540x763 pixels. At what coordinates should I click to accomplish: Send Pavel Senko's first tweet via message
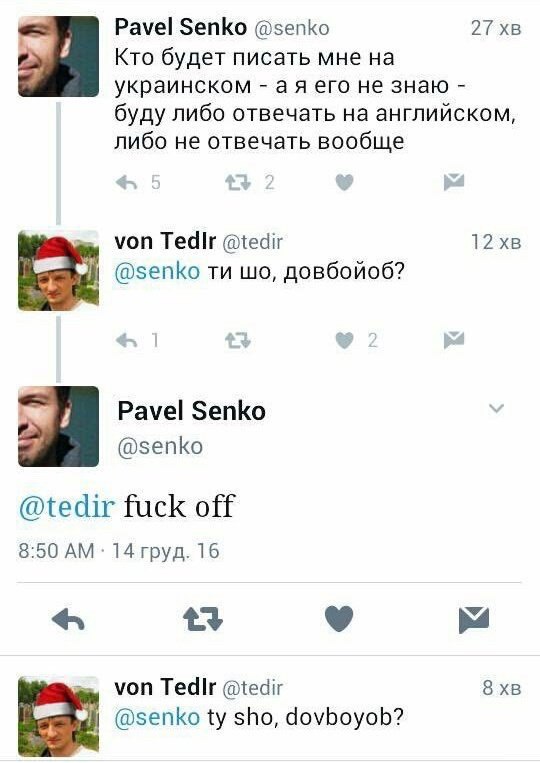[x=454, y=182]
